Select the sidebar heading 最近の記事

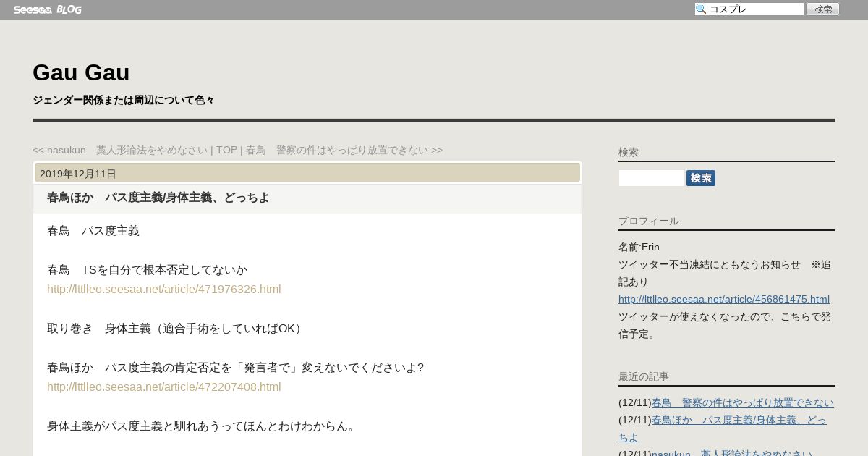click(644, 376)
